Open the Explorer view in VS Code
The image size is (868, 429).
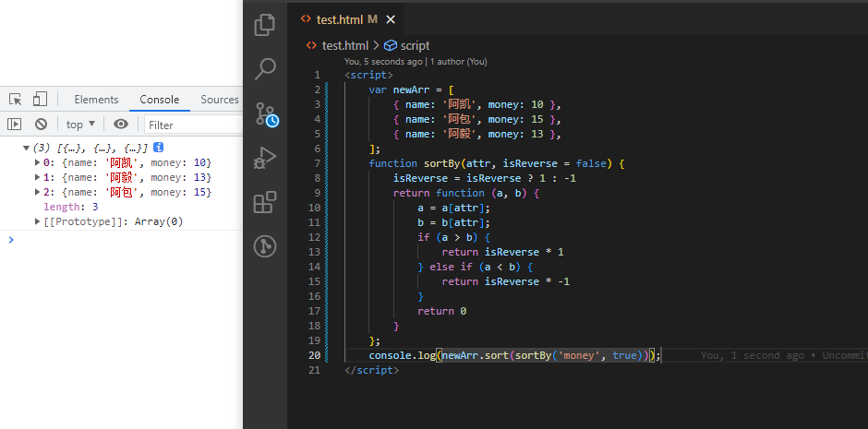pos(265,25)
